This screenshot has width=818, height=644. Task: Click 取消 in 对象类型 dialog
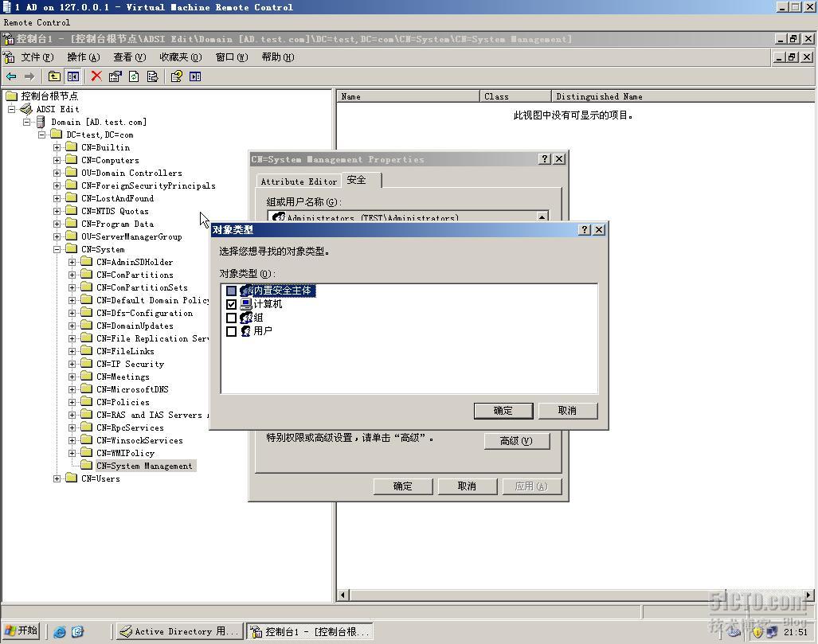click(568, 411)
